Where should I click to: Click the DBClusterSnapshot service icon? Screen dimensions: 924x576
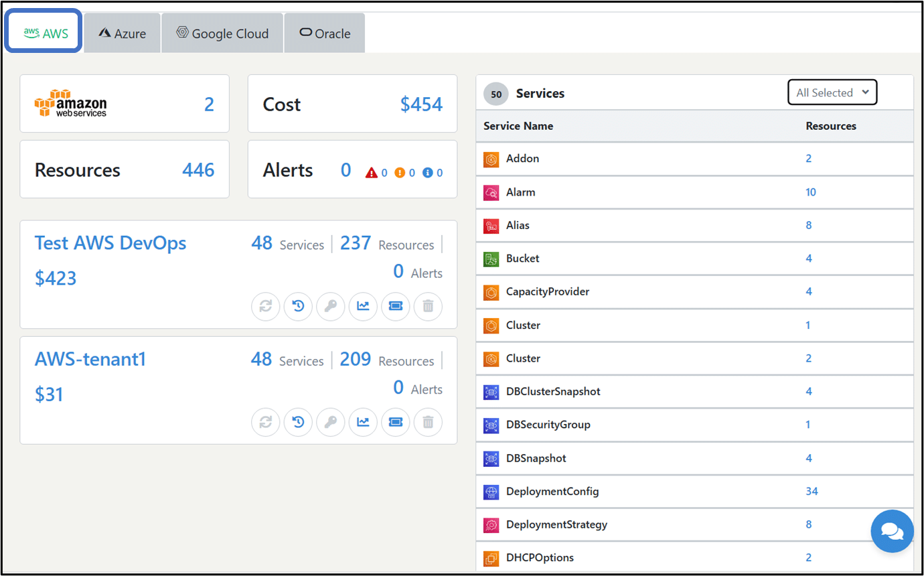pos(491,392)
